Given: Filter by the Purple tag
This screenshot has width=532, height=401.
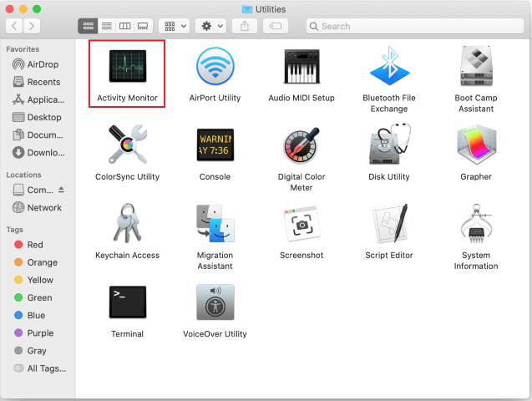Looking at the screenshot, I should 33,332.
